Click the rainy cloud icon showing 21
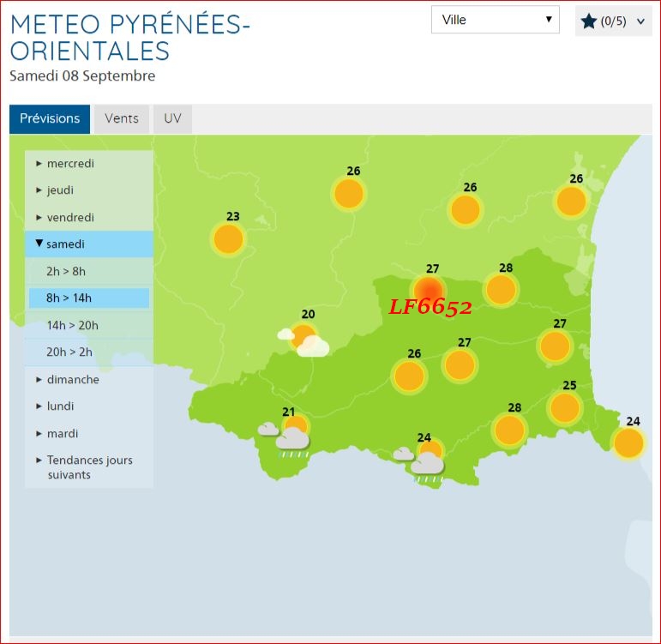 [285, 436]
